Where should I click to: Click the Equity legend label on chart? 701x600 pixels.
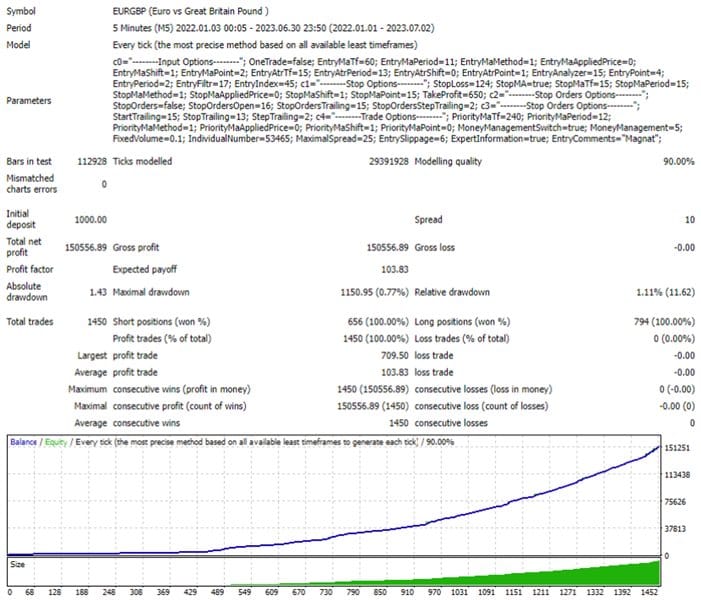56,442
